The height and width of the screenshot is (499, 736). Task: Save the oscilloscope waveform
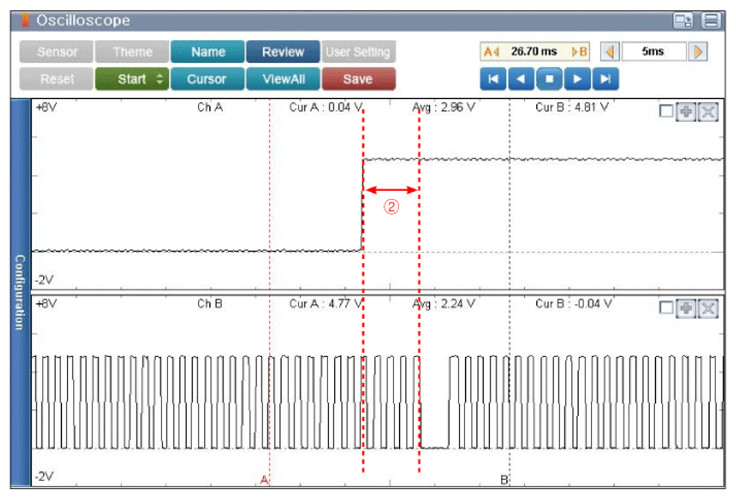tap(358, 79)
